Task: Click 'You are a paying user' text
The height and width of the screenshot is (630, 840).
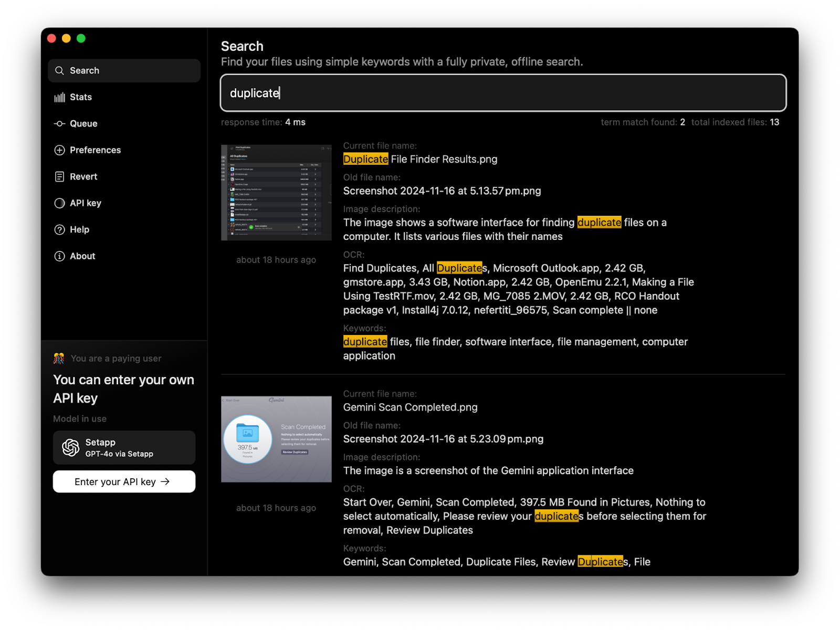Action: coord(116,359)
